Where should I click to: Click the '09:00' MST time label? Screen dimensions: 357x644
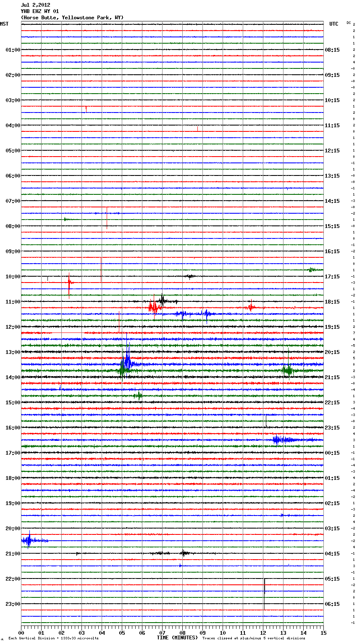(x=13, y=251)
